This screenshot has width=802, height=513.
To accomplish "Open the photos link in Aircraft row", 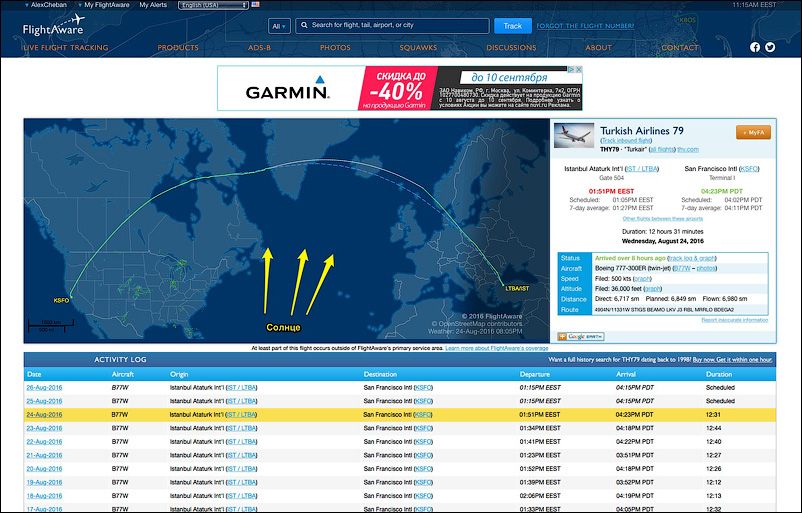I will point(705,269).
